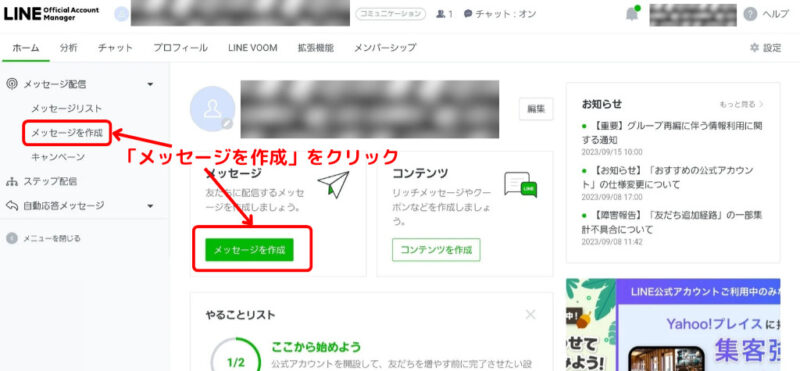This screenshot has height=371, width=800.
Task: Open the チャット tab
Action: pos(115,48)
